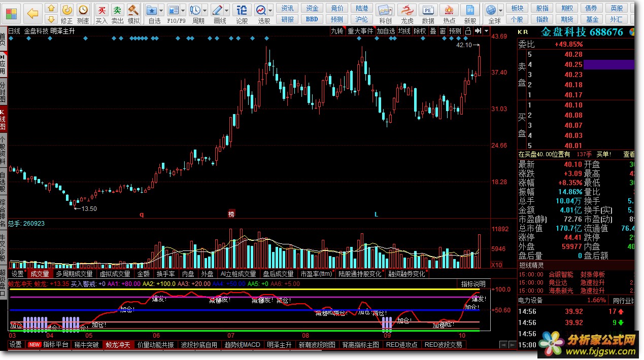644x360 pixels.
Task: Select the 明泽主升 indicator tab
Action: (279, 345)
